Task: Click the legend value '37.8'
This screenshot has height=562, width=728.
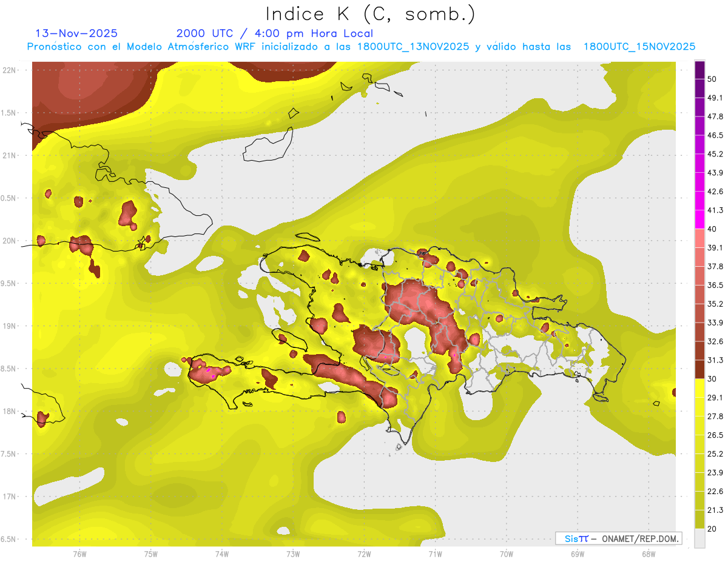Action: pyautogui.click(x=715, y=266)
